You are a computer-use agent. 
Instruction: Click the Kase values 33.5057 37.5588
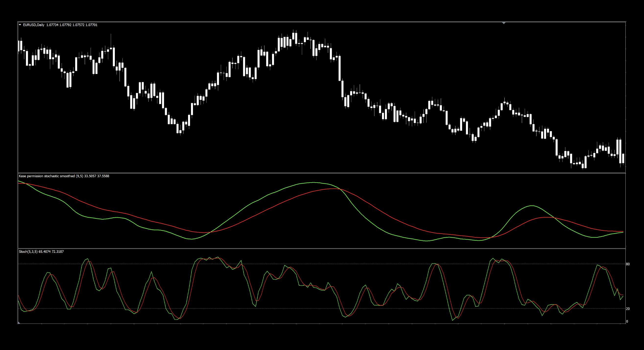(x=97, y=176)
